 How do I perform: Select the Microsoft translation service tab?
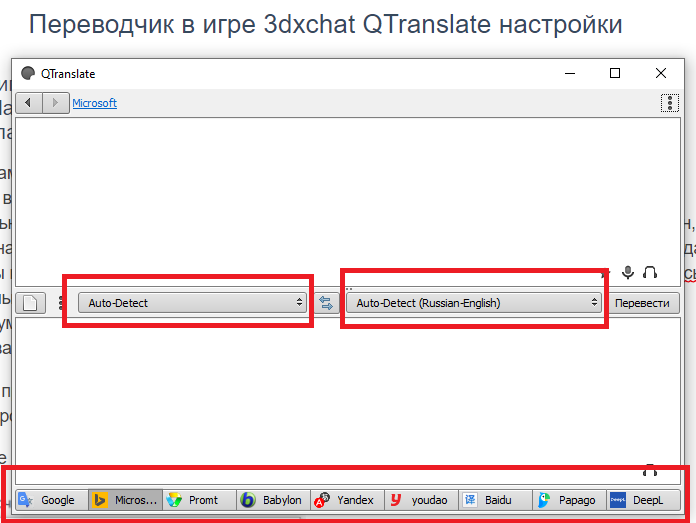126,500
